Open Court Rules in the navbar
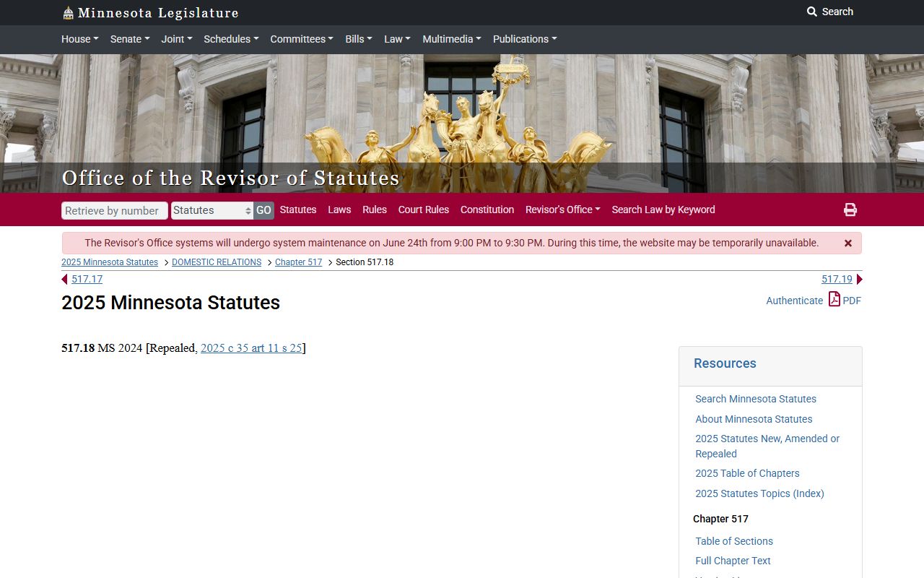Screen dimensions: 924x578 (424, 210)
